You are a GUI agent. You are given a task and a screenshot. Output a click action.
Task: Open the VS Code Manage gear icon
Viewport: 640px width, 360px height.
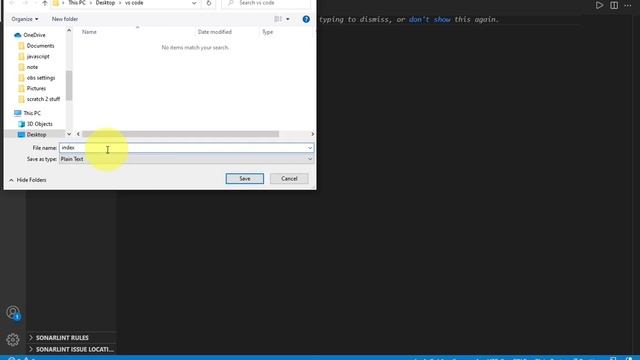(13, 340)
